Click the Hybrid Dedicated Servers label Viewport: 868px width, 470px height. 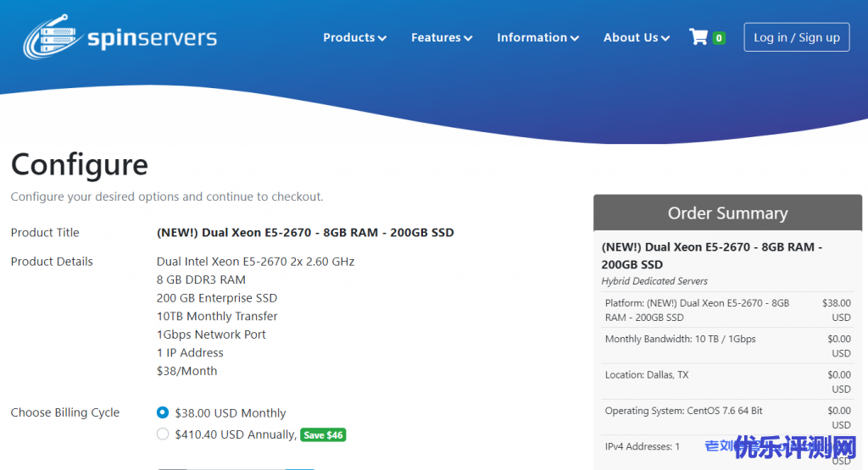pos(654,281)
